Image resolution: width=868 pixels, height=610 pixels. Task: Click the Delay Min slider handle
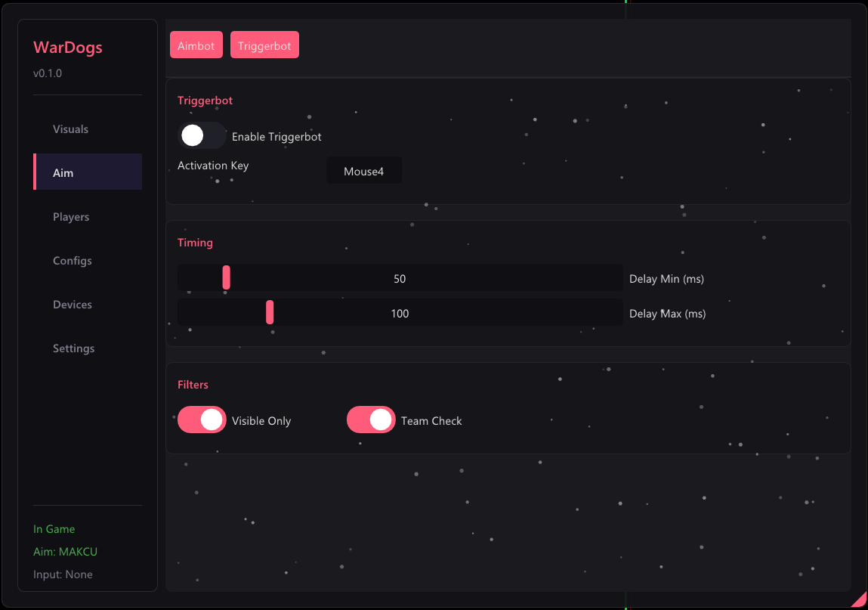click(x=227, y=277)
